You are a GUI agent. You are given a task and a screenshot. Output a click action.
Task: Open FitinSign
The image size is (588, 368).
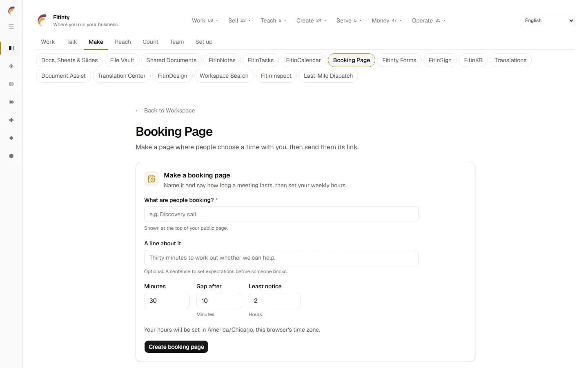[x=440, y=60]
